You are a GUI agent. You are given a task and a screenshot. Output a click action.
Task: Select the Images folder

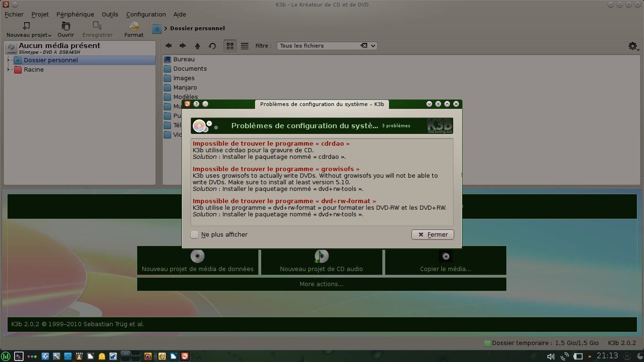[x=179, y=78]
